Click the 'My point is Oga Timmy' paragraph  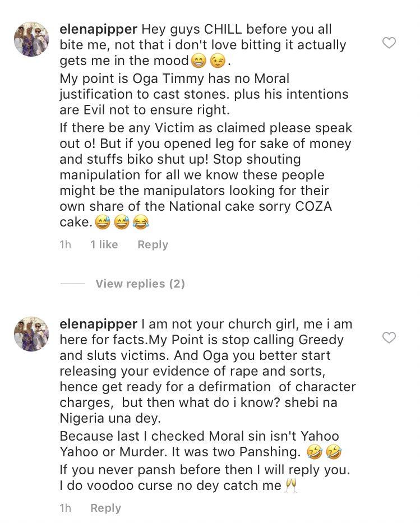click(x=204, y=94)
